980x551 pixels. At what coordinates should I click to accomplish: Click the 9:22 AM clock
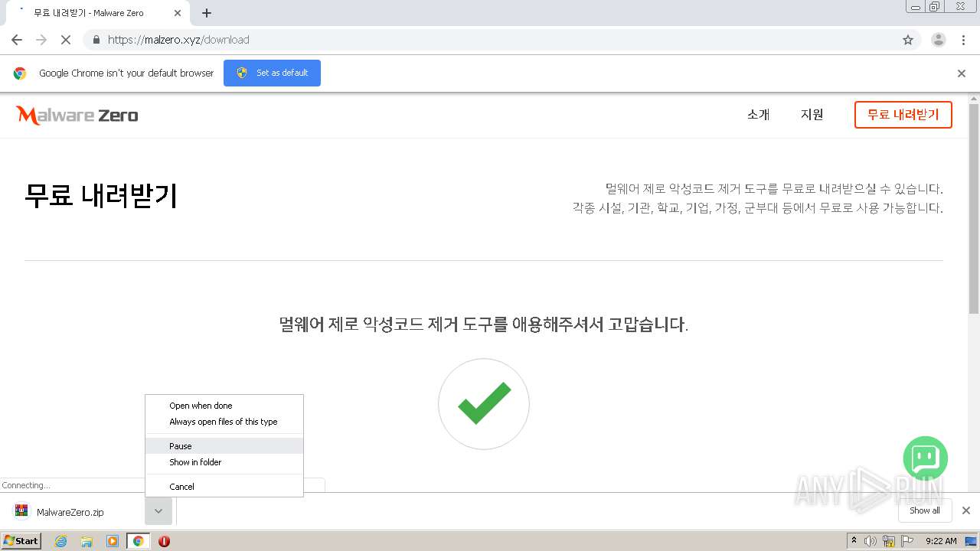[941, 541]
